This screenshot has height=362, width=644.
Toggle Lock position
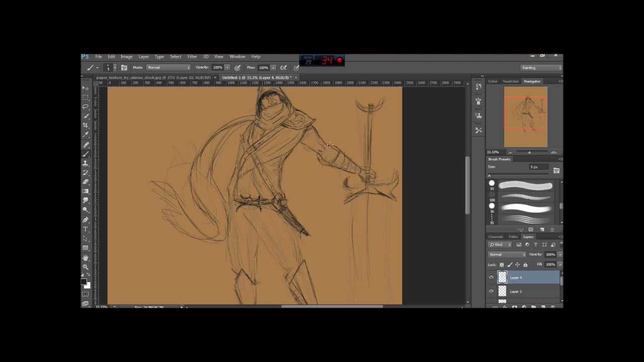click(x=517, y=265)
